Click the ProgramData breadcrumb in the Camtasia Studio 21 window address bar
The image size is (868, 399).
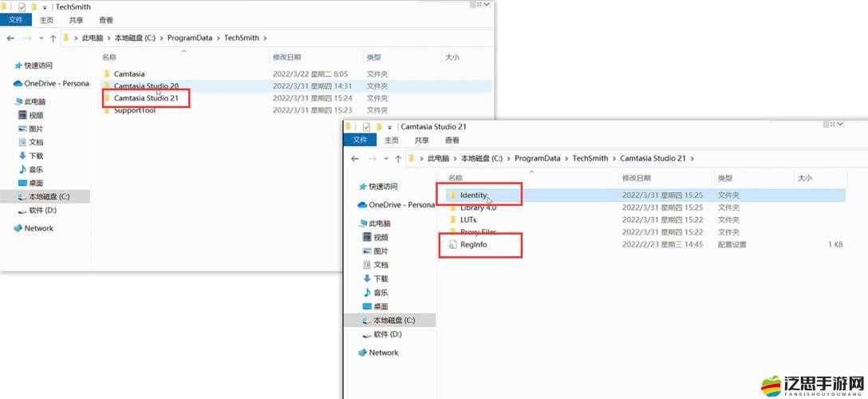[537, 158]
